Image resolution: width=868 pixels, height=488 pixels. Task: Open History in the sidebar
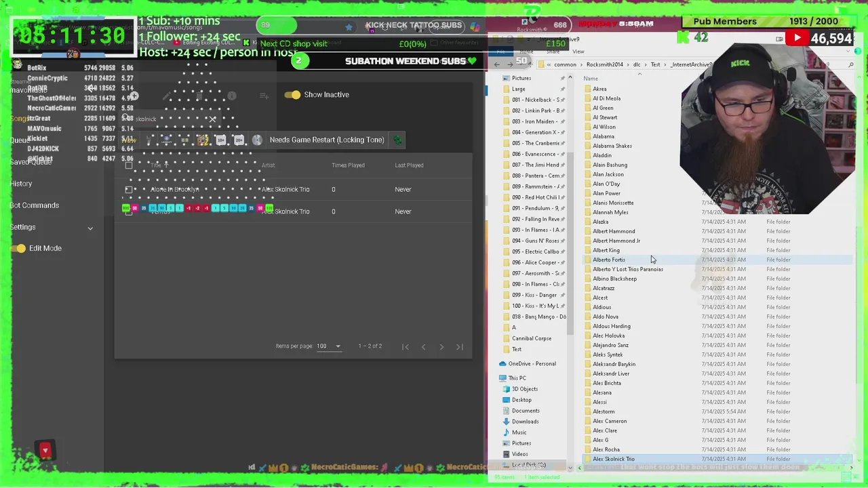coord(21,184)
